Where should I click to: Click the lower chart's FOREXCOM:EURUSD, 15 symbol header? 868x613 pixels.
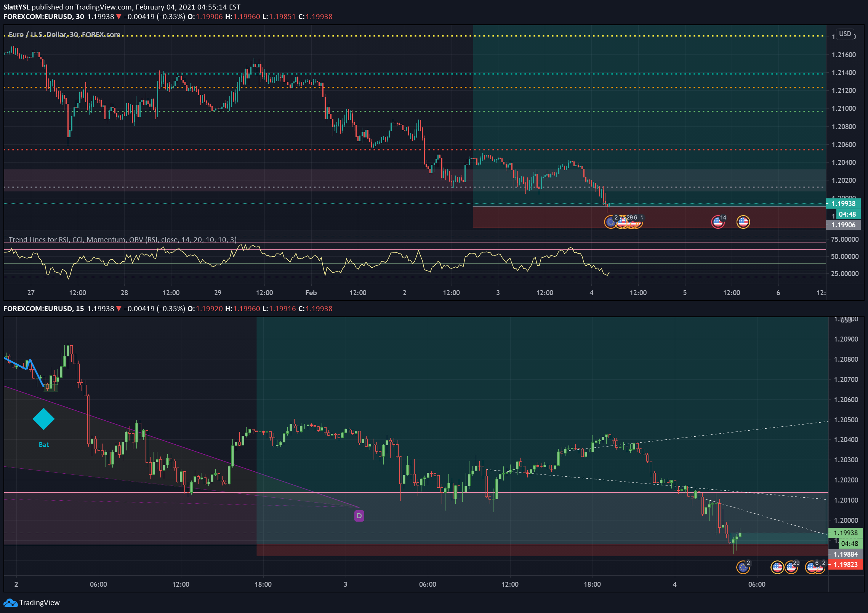(x=43, y=309)
